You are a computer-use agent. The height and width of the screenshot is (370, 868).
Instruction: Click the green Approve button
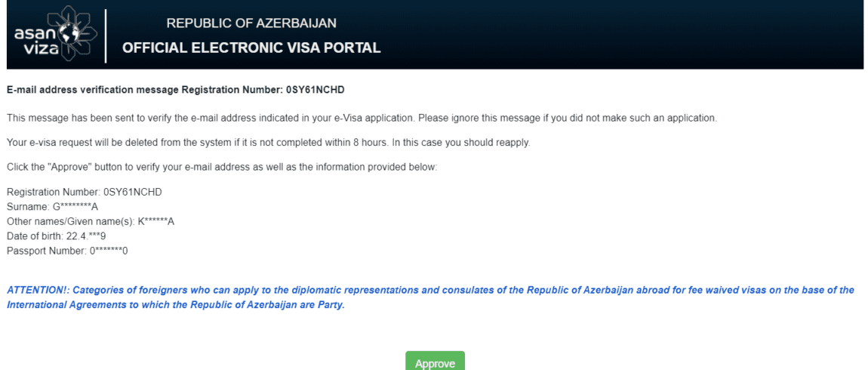435,361
